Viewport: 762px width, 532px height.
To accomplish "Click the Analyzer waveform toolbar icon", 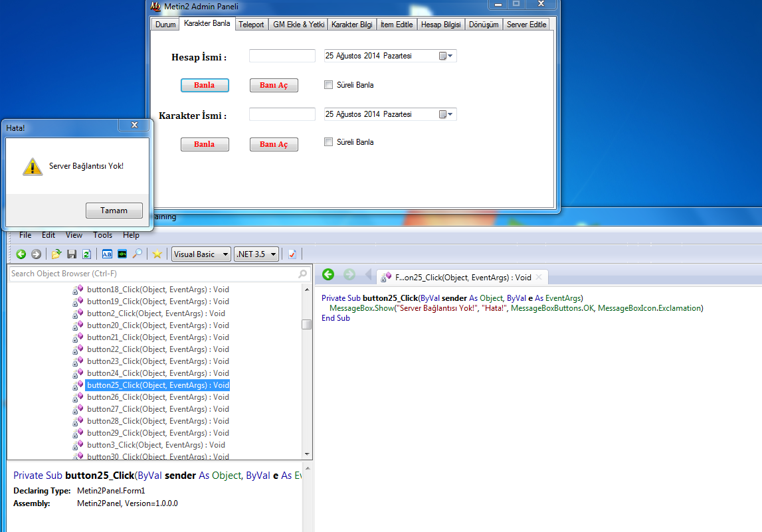I will [122, 254].
